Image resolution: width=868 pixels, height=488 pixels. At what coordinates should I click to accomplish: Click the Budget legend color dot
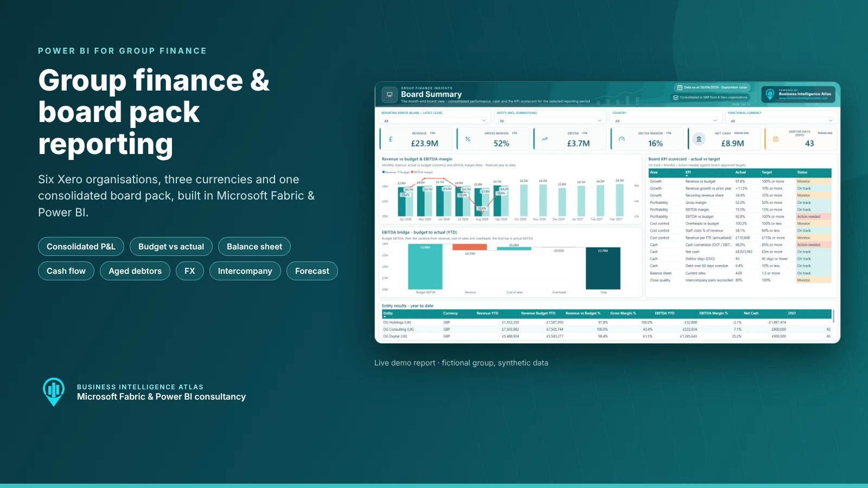pyautogui.click(x=399, y=172)
